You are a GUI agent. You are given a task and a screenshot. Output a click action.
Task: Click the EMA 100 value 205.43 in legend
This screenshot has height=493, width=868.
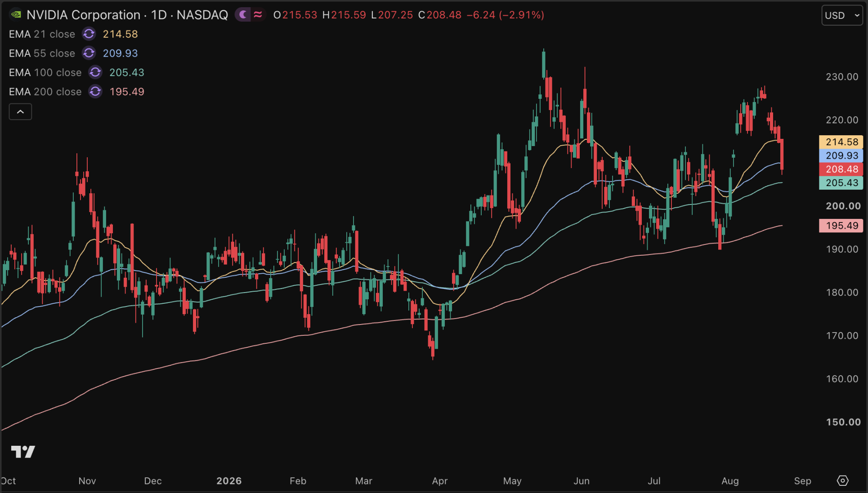click(127, 72)
